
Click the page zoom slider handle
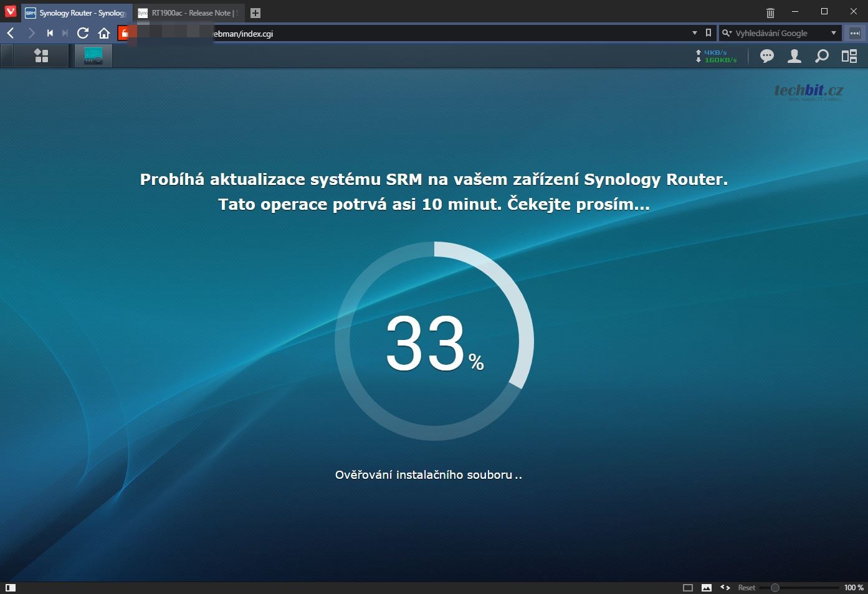point(775,587)
